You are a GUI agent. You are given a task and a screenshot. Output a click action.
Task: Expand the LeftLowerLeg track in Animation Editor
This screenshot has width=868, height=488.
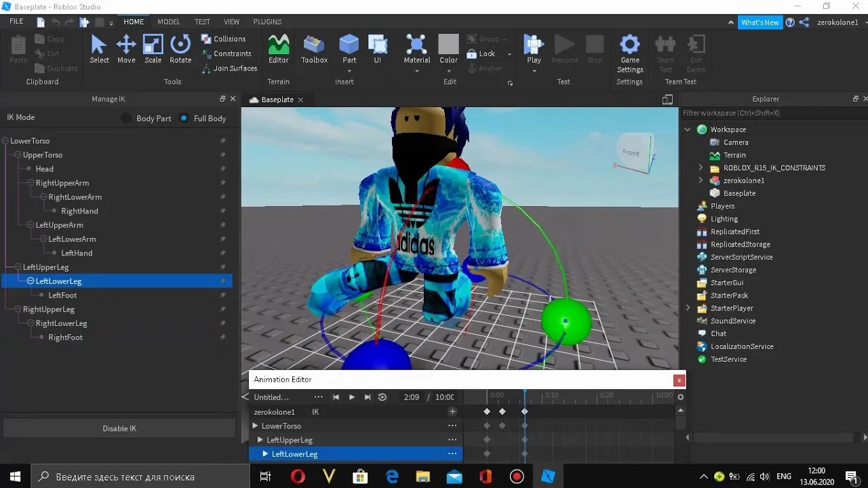click(x=265, y=454)
